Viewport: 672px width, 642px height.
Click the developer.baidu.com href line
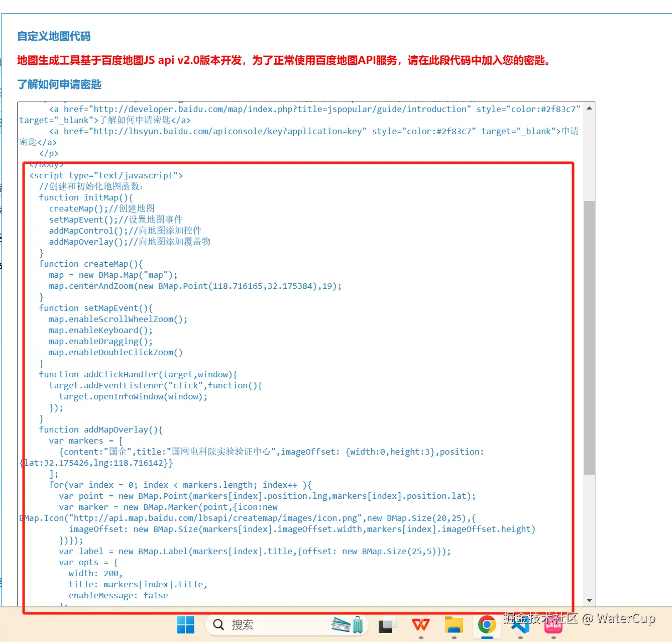[x=314, y=109]
